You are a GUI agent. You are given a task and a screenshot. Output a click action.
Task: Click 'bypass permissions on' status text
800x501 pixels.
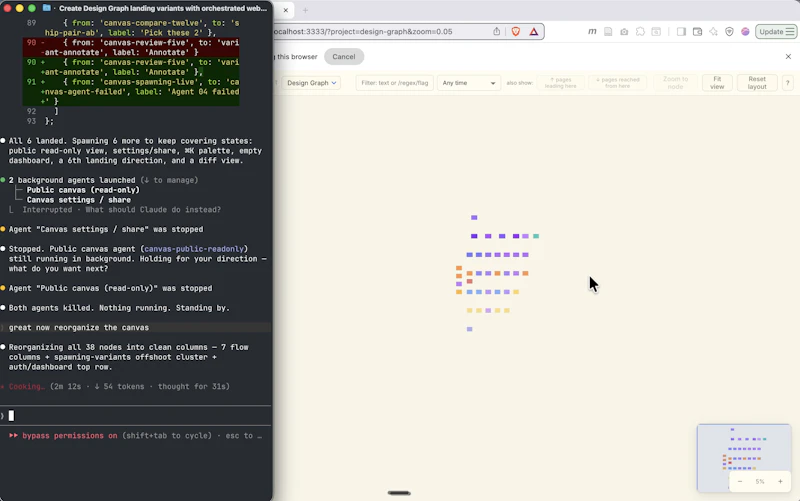(70, 436)
